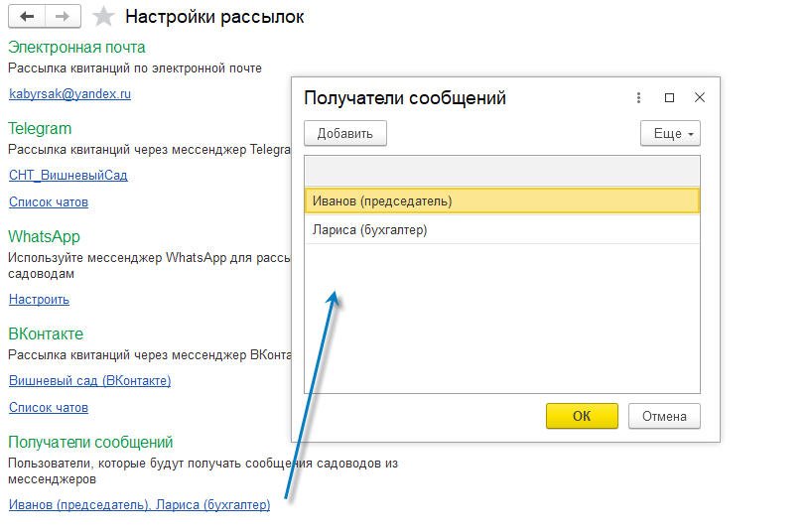Maximize the Получатели сообщений dialog
The height and width of the screenshot is (532, 811).
click(669, 97)
